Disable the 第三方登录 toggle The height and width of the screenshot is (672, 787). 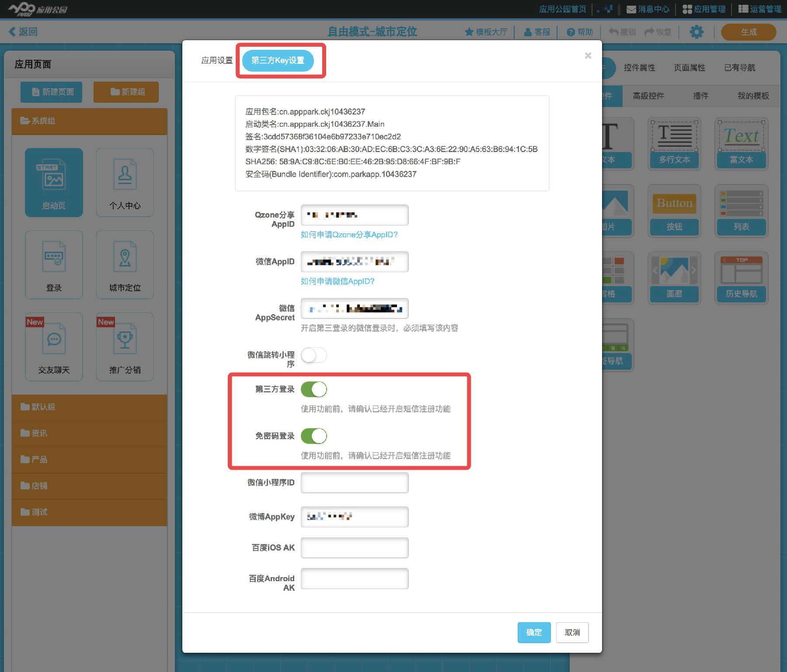(x=314, y=389)
